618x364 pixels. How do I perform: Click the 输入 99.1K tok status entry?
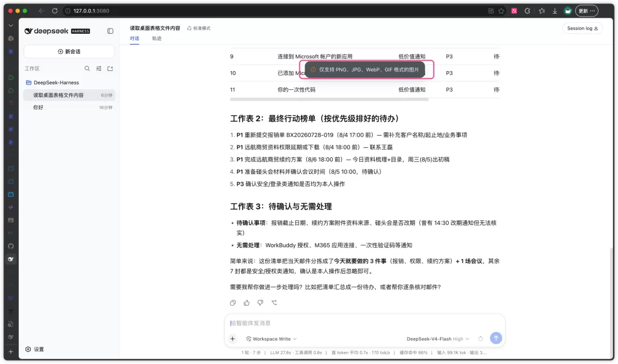[x=462, y=353]
